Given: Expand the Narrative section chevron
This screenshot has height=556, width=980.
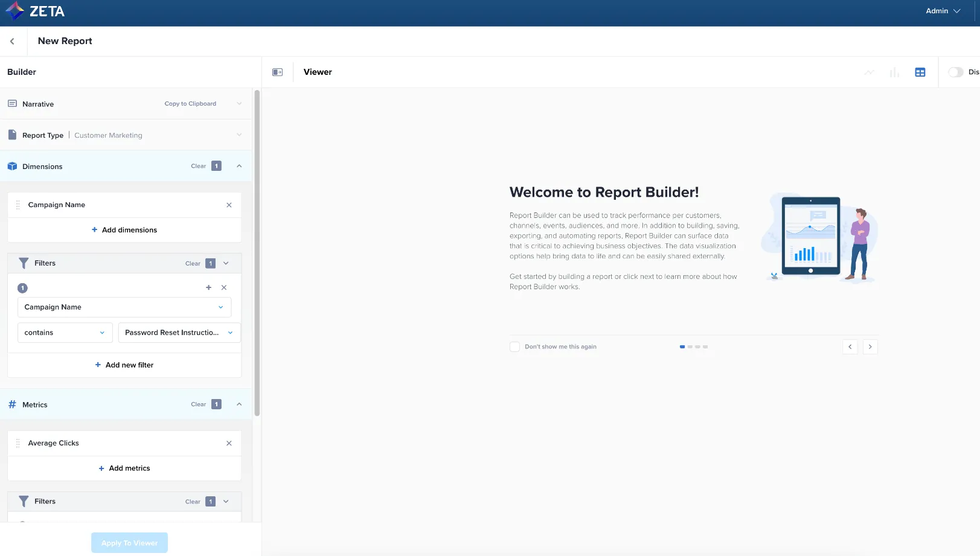Looking at the screenshot, I should coord(239,104).
